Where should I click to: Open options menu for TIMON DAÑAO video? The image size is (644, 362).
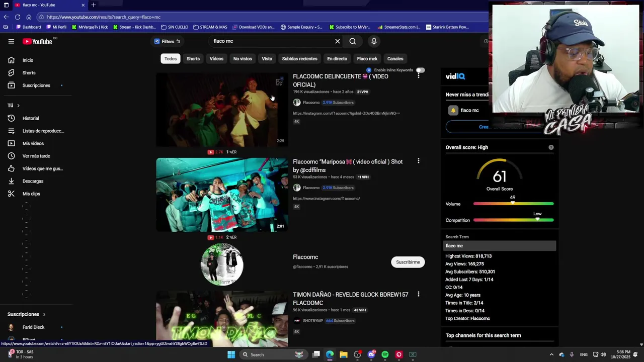pos(418,294)
